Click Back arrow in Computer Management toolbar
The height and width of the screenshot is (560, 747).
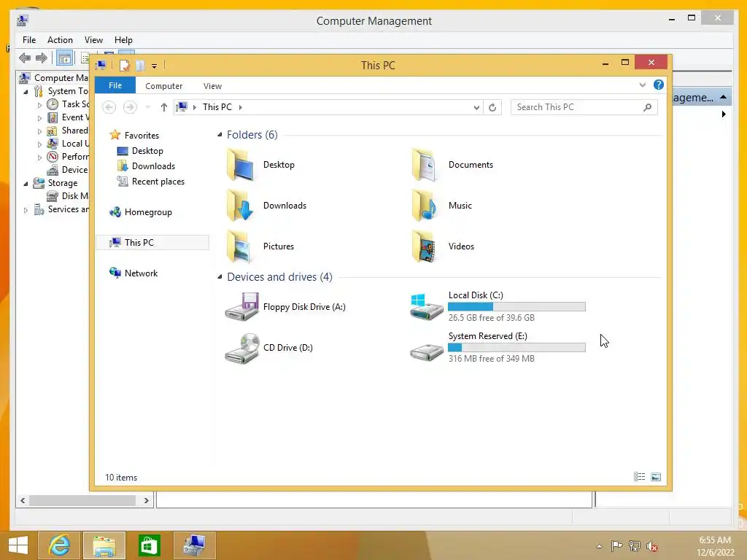(25, 58)
